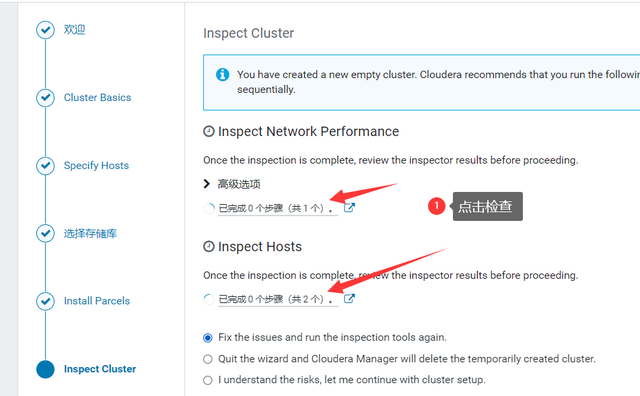
Task: Click the checkmark circle for Install Parcels
Action: [45, 301]
